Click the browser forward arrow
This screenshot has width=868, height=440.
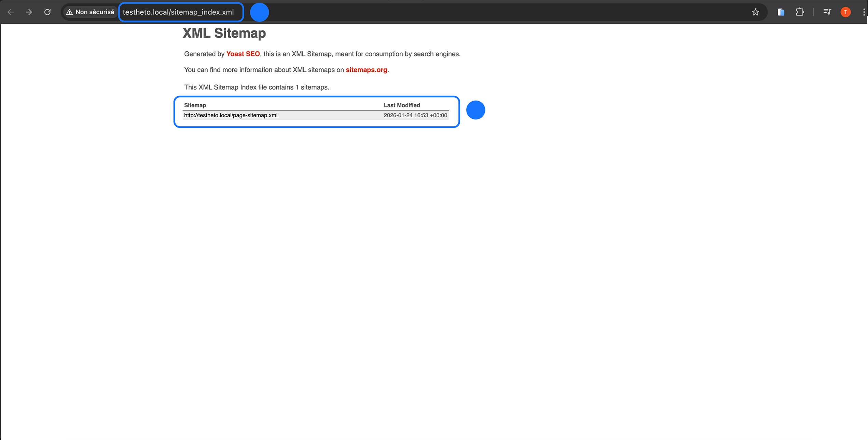point(29,12)
